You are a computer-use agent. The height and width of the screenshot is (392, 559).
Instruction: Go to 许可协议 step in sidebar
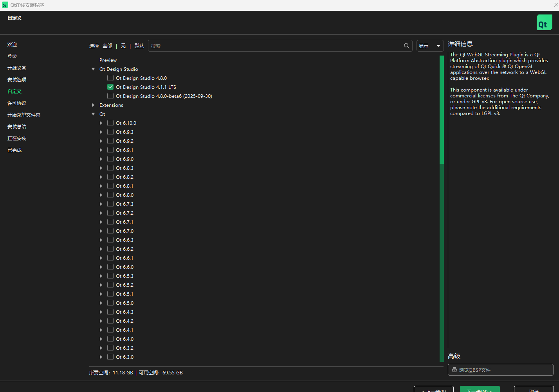tap(17, 103)
